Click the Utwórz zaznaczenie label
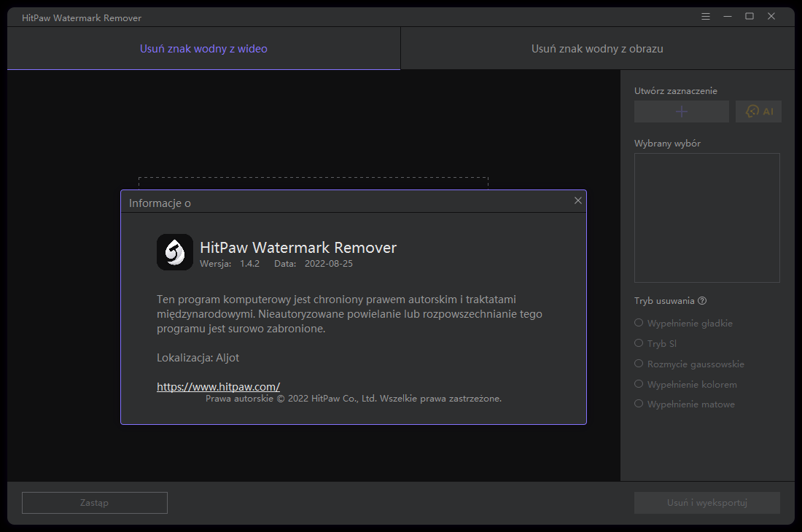Screen dimensions: 802x532 click(676, 91)
